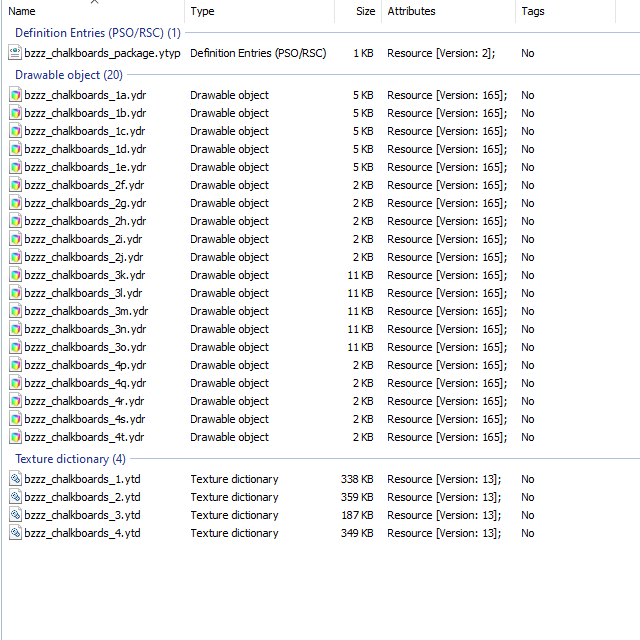Select file name bzzz_chalkboards_4p.ydr
This screenshot has width=640, height=640.
(85, 365)
